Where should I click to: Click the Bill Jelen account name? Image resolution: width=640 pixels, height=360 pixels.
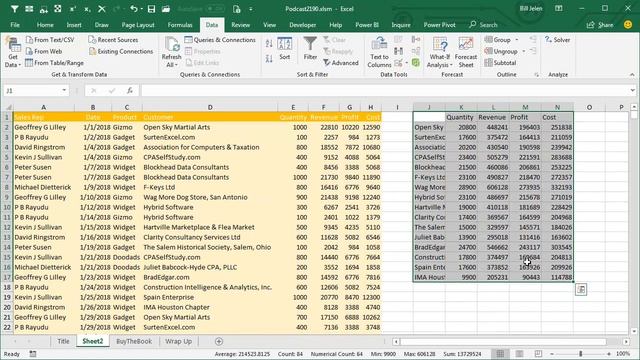(531, 9)
